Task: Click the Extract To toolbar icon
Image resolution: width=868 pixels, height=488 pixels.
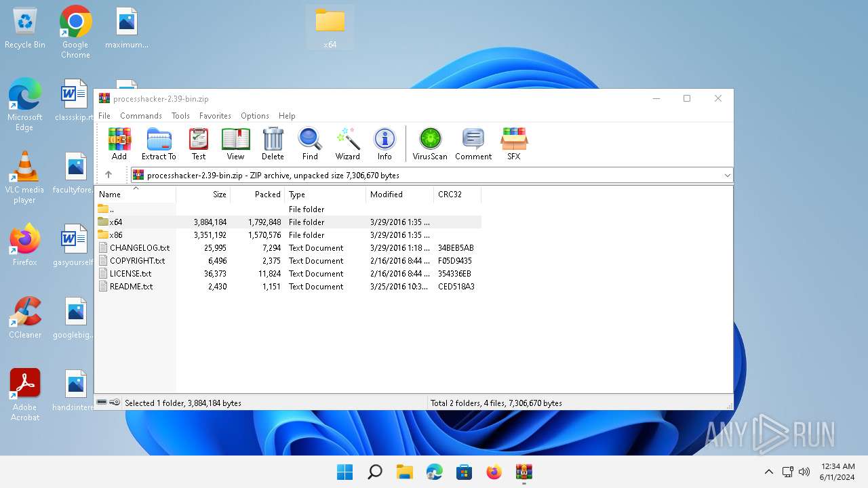Action: 159,144
